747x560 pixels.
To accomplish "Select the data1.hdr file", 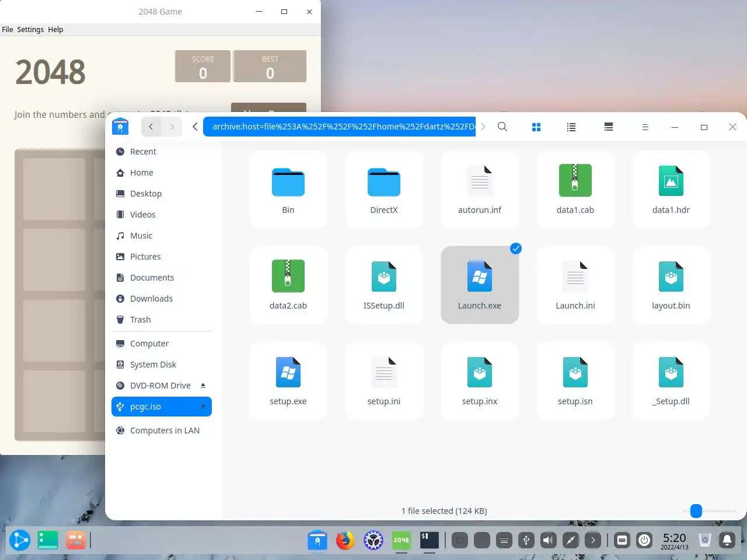I will 671,190.
